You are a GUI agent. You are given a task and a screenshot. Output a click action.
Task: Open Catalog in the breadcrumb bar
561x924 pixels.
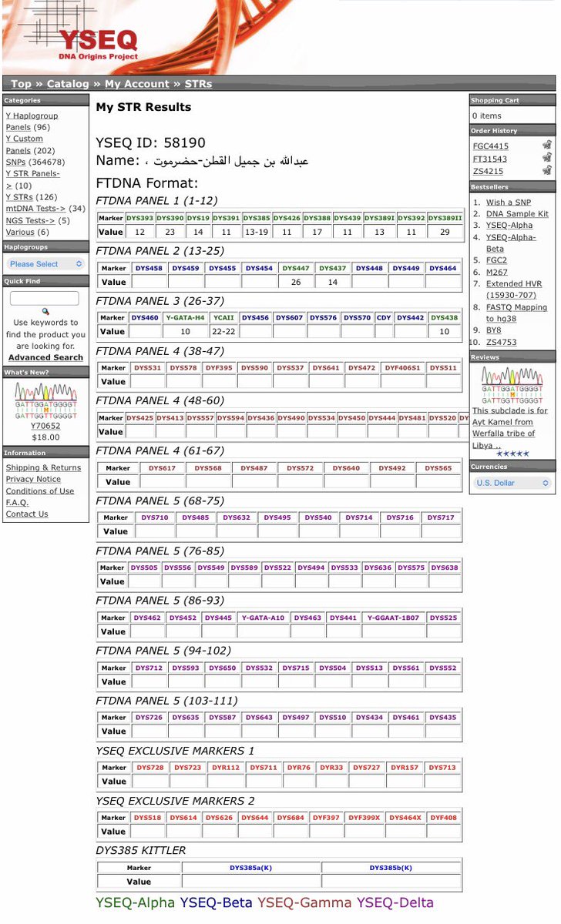pos(68,84)
